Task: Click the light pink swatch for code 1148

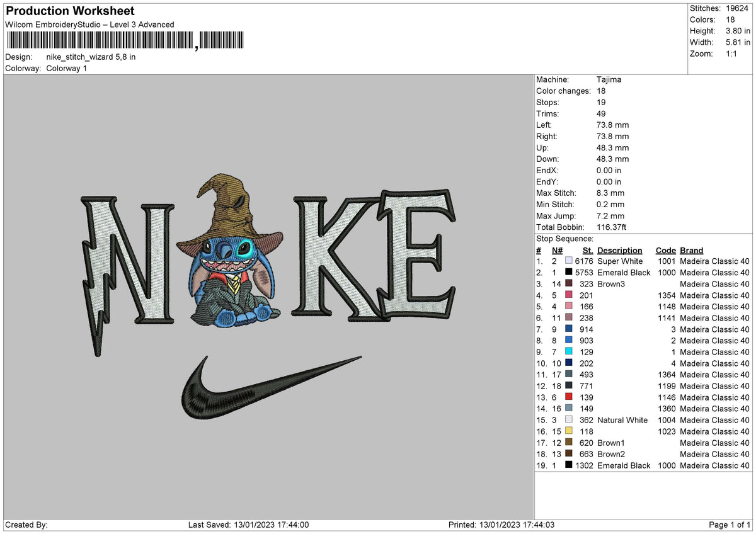Action: click(x=569, y=307)
